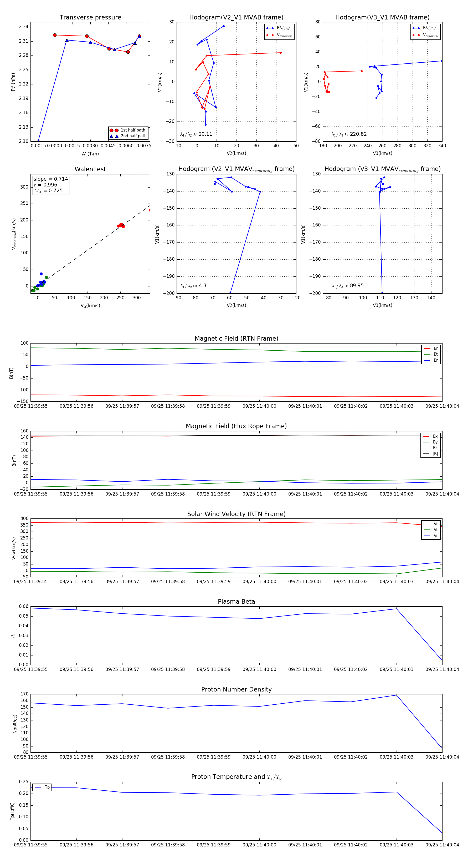Click the proton density peak at 11:40:03

click(396, 695)
